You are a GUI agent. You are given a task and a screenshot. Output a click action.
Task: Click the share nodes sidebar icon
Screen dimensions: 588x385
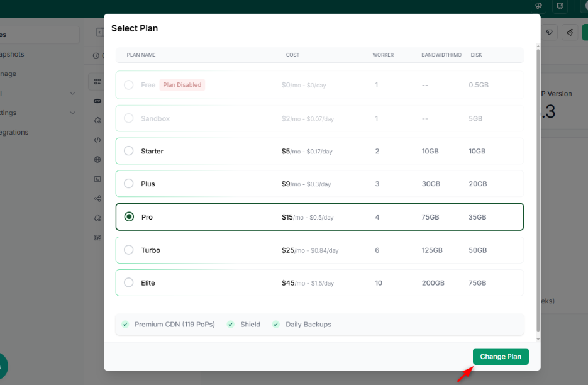(x=97, y=199)
